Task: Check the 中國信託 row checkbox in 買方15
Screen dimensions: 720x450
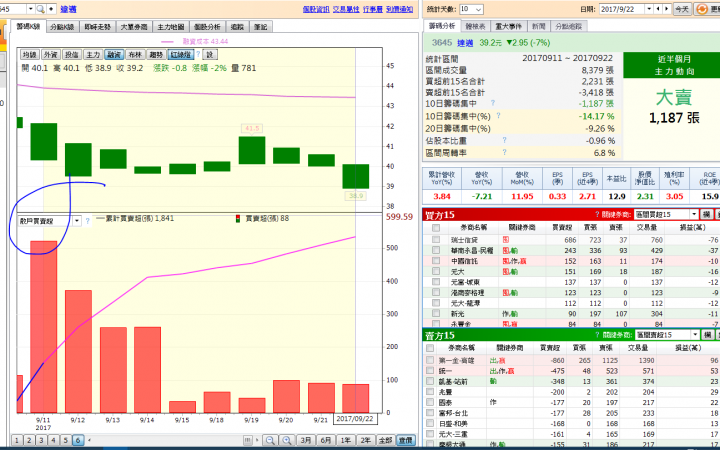Action: coord(436,261)
